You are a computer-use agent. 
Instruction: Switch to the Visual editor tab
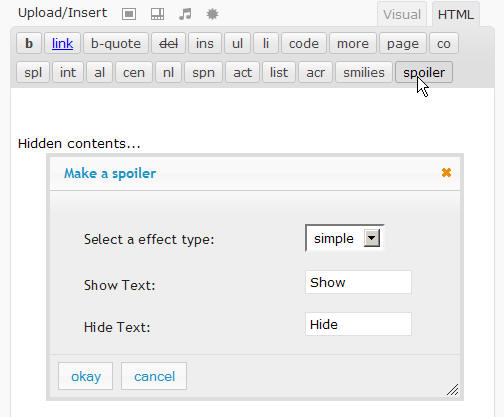tap(402, 14)
